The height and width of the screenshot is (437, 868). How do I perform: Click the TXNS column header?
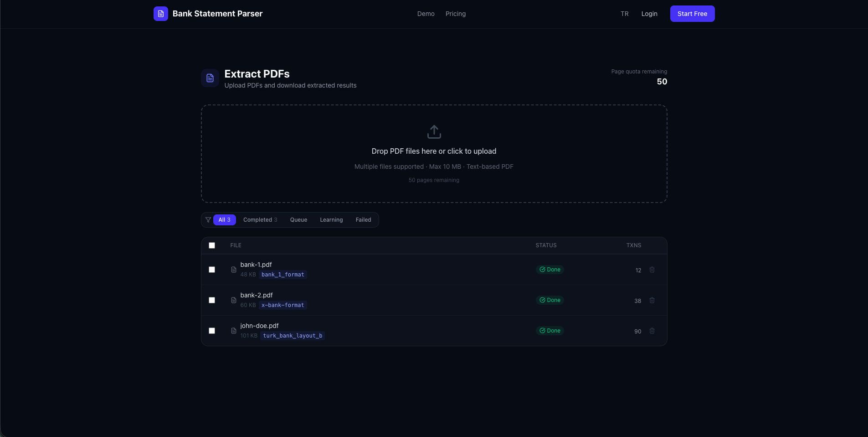[x=634, y=245]
